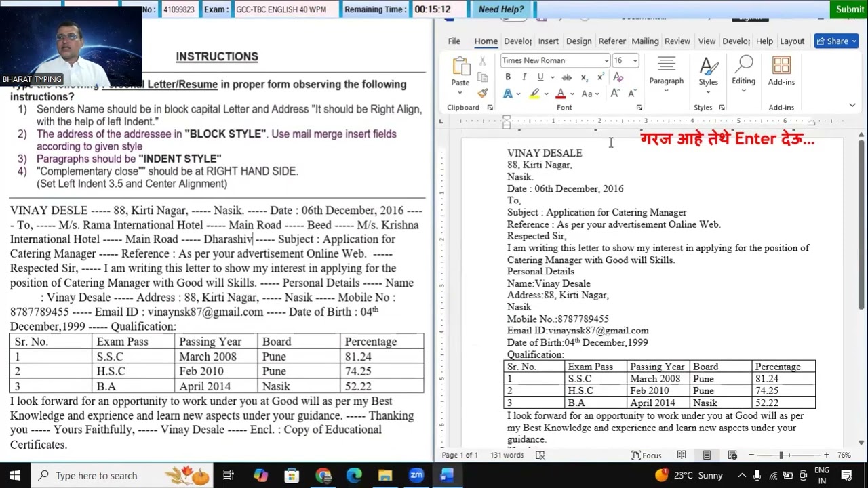Show hidden system tray icons

[742, 475]
